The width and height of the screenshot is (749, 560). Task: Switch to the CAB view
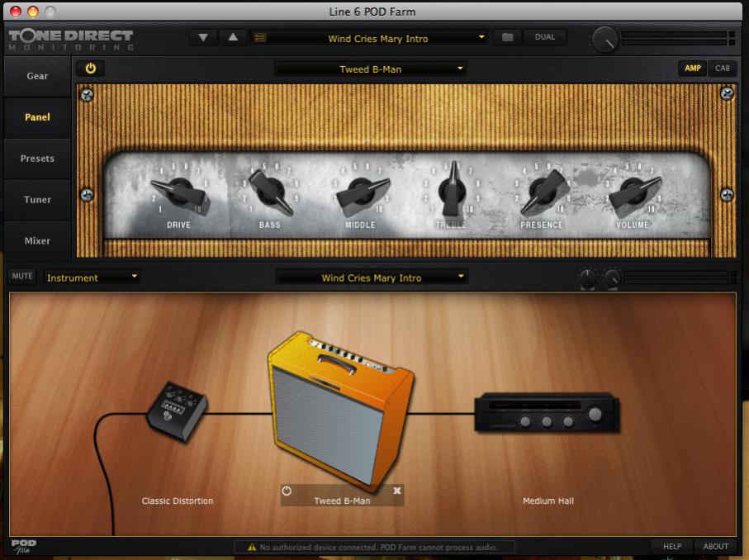point(723,69)
